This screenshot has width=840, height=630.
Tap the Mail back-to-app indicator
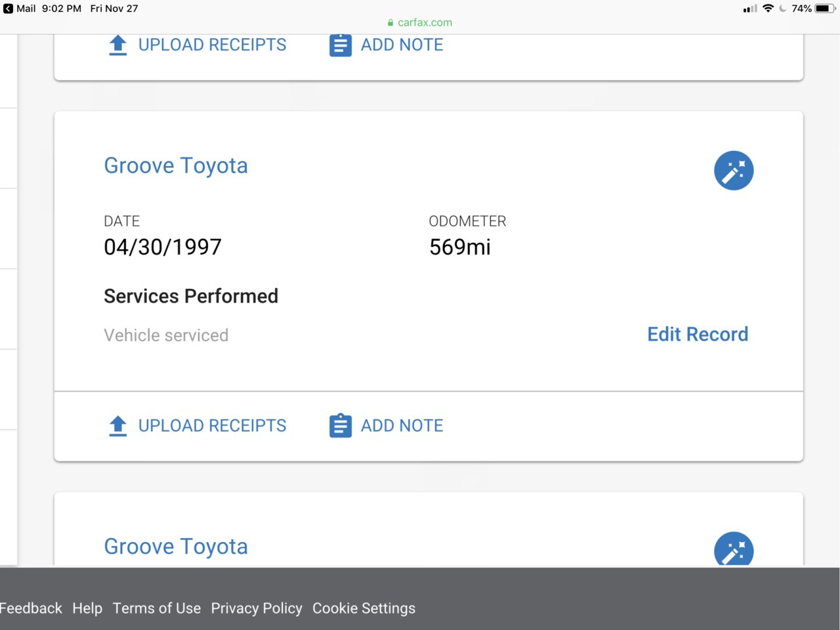point(20,9)
